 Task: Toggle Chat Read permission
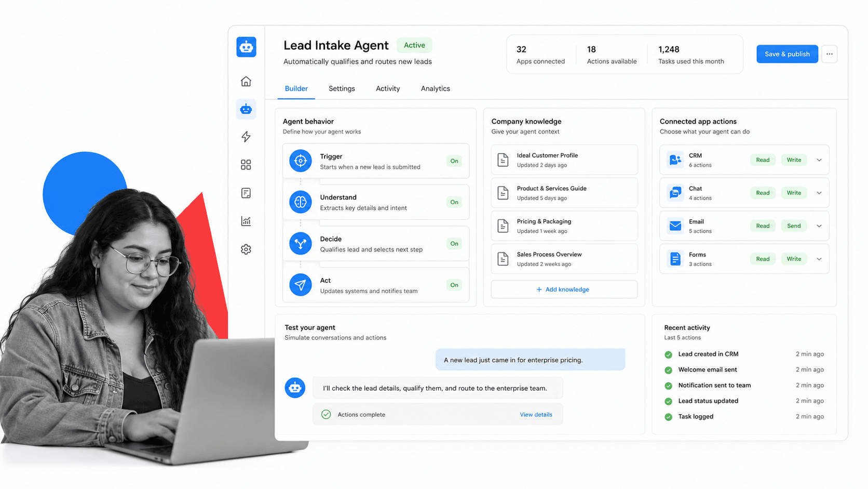763,193
